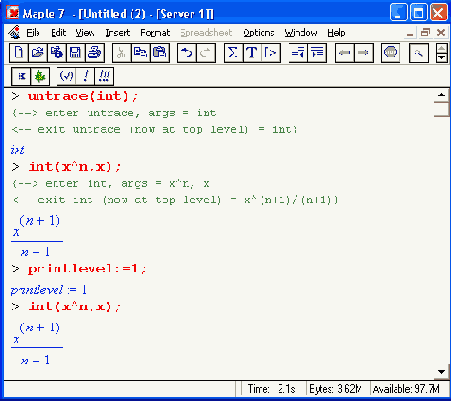Cut selection with scissors icon
Viewport: 451px width, 401px height.
(x=122, y=53)
